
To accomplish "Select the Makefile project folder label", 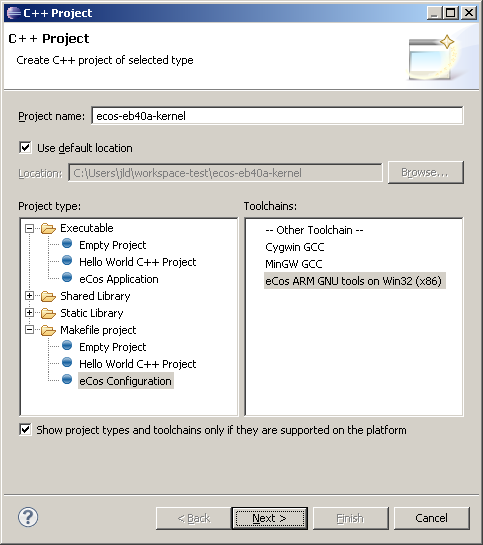I will tap(98, 330).
